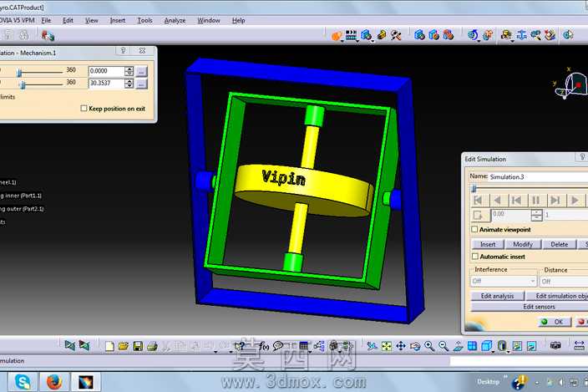Click the Zoom Out magnifier icon
The image size is (588, 392).
444,346
